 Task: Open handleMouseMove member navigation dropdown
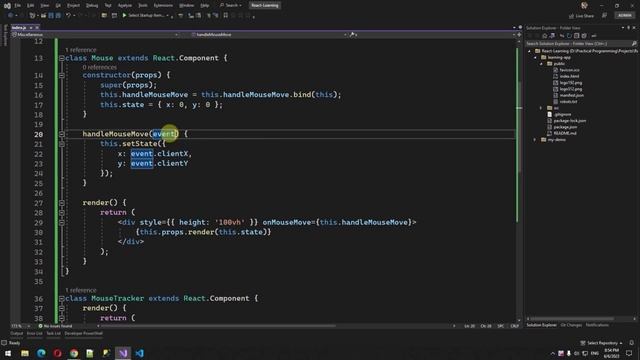pyautogui.click(x=269, y=35)
